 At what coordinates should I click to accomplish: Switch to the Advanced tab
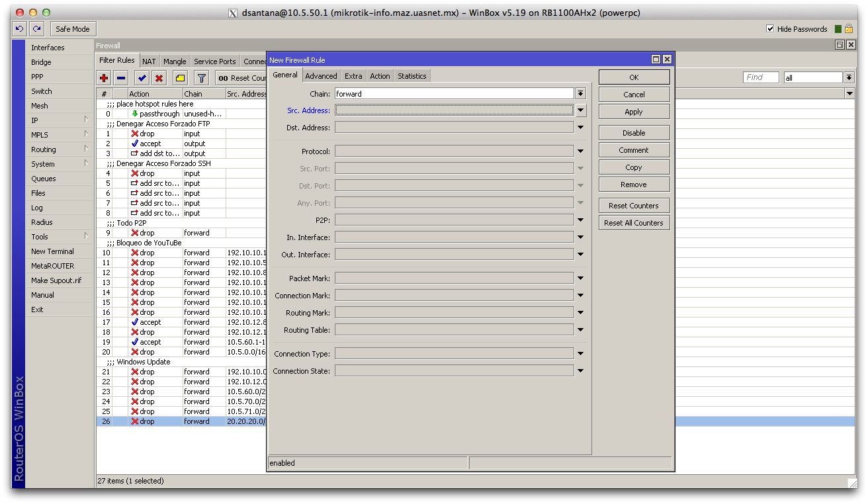point(322,76)
